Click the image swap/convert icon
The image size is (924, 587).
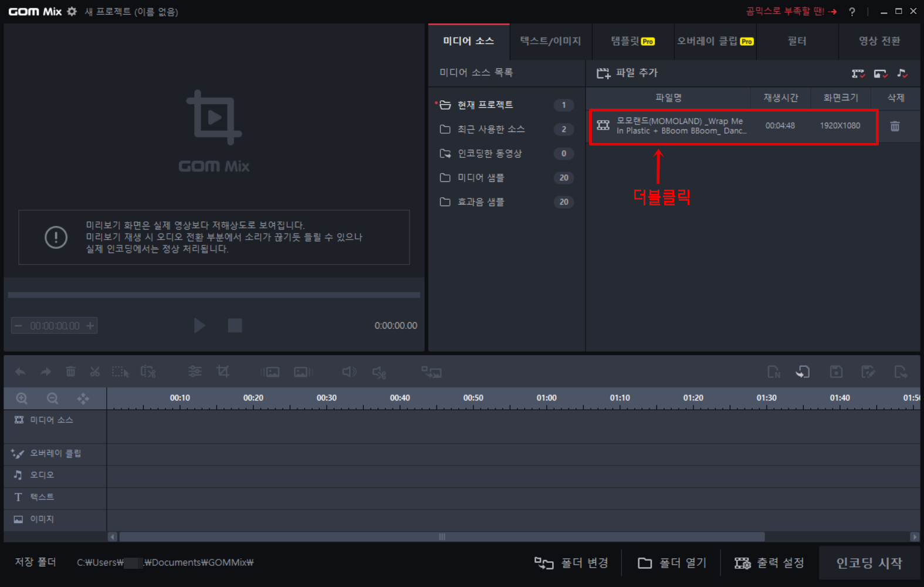[x=431, y=372]
